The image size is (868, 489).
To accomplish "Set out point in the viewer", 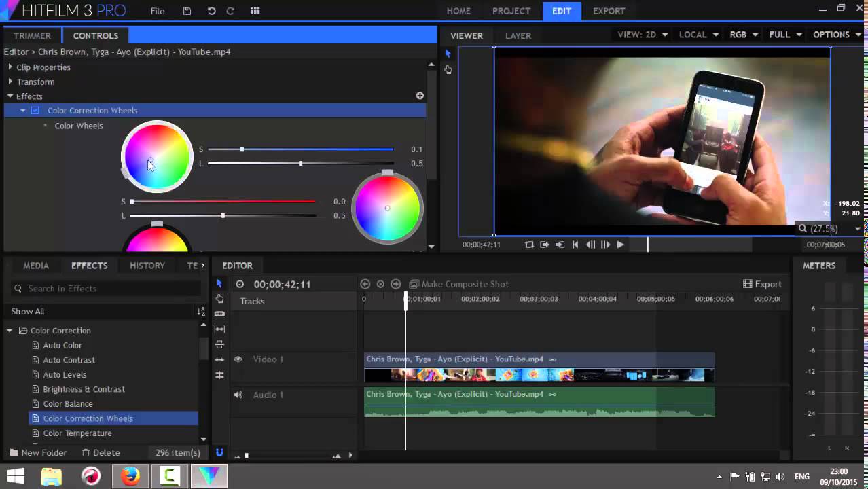I will [560, 244].
